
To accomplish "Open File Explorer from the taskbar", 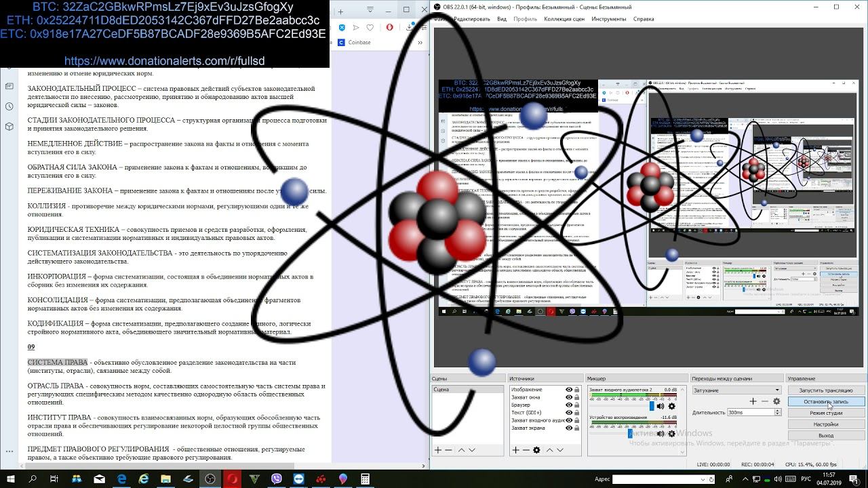I will tap(166, 479).
